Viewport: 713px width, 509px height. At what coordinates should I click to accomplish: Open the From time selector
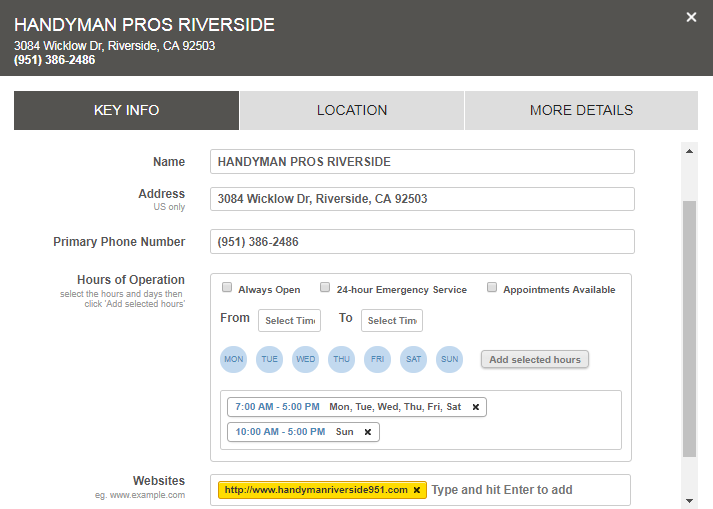coord(289,320)
